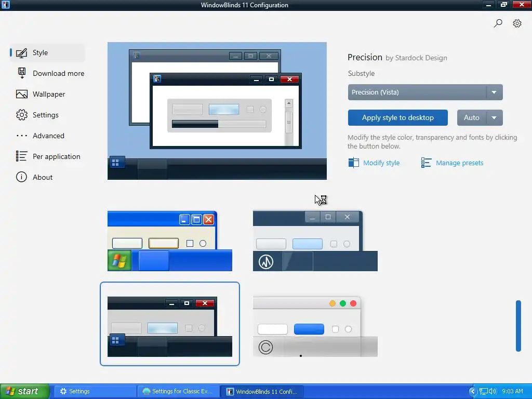Click the Manage presets icon
Image resolution: width=532 pixels, height=399 pixels.
click(426, 163)
